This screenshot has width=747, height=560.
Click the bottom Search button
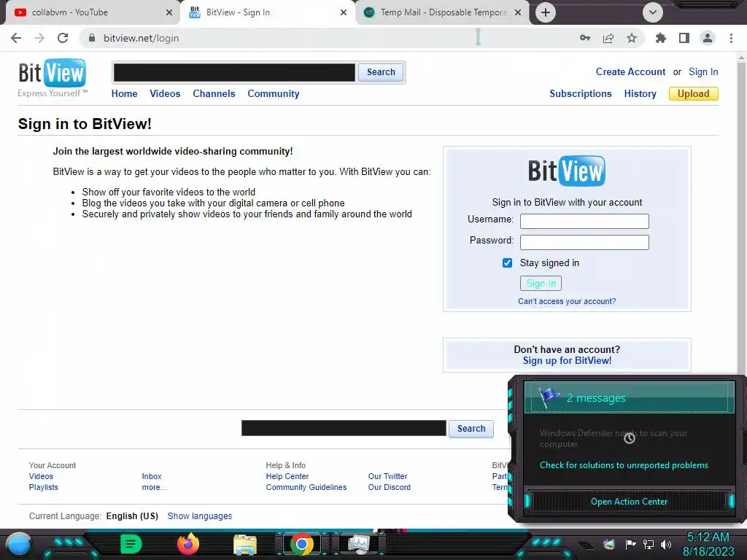(x=471, y=429)
